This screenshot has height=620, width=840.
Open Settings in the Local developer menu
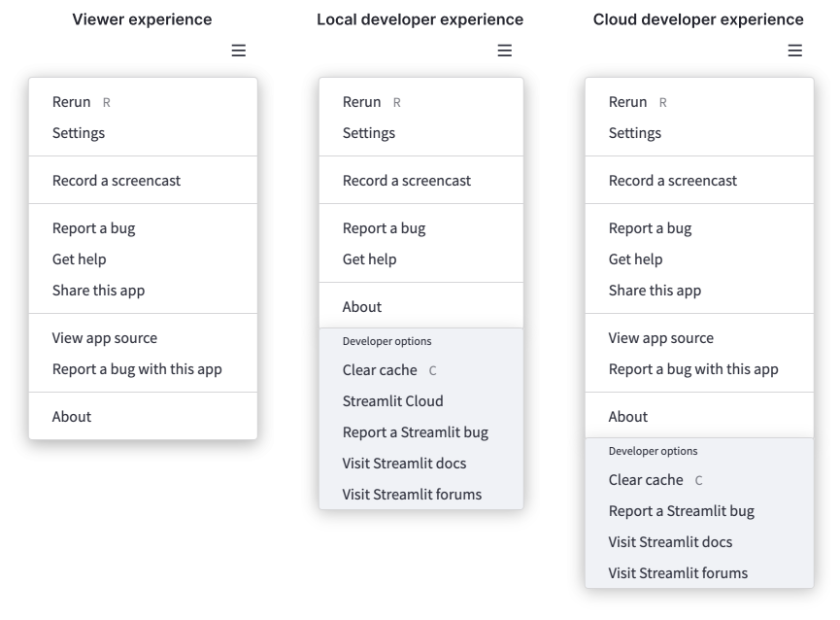click(369, 133)
